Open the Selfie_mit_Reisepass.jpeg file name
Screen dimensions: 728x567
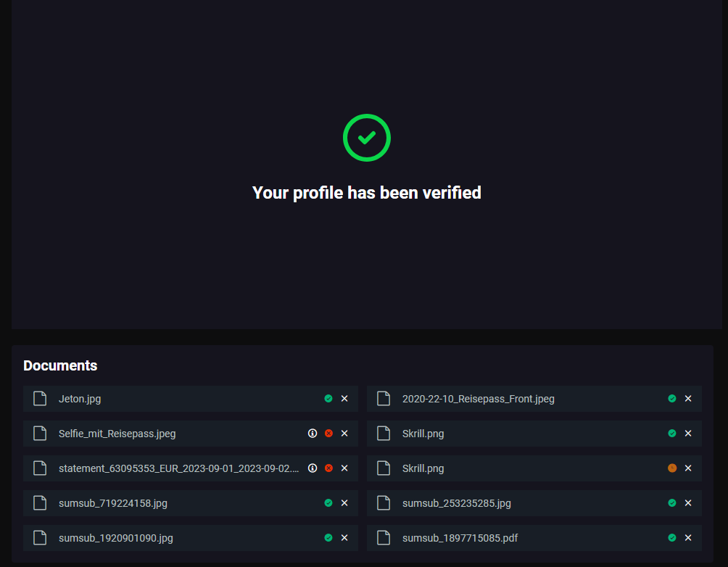pos(117,434)
